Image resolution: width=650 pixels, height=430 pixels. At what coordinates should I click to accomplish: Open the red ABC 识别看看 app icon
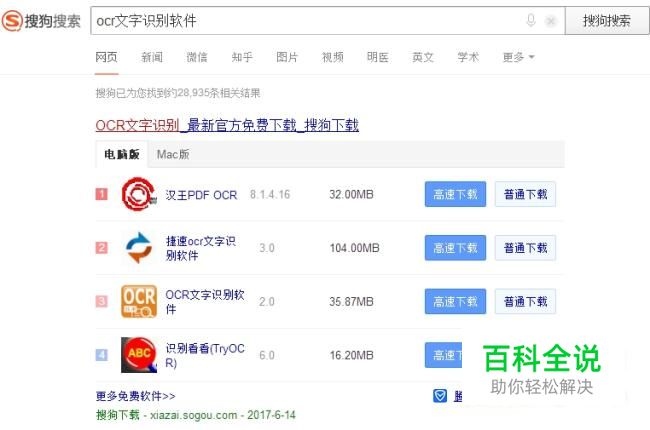tap(139, 355)
